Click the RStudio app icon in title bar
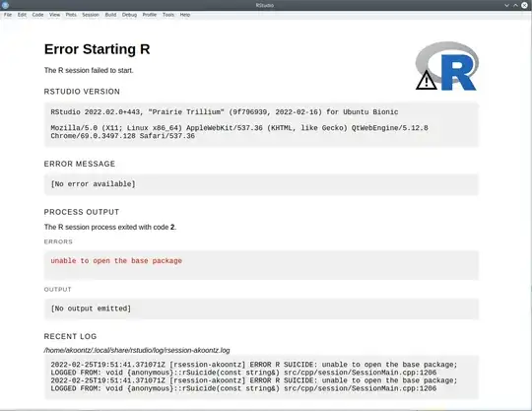 5,5
